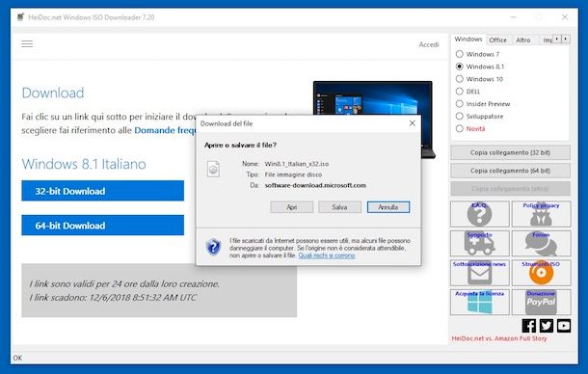Select Sviluppatore radio button
Viewport: 588px width, 374px height.
click(x=460, y=116)
